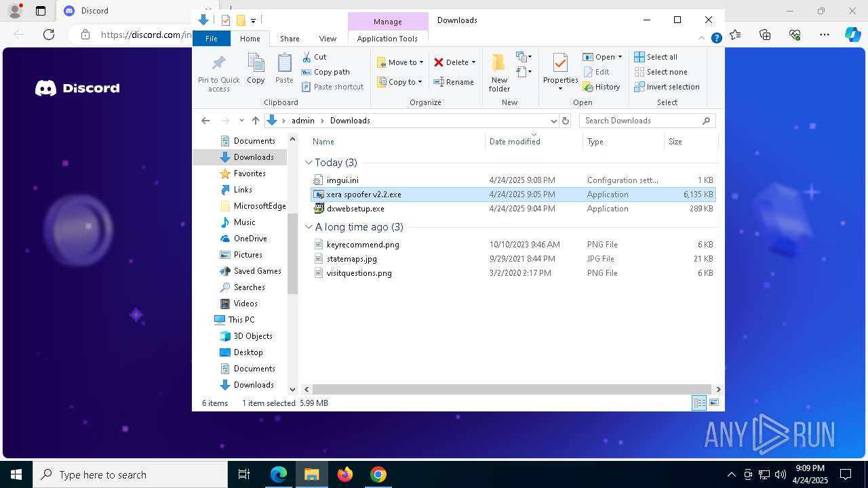Sort by Size column header
The width and height of the screenshot is (868, 488).
pyautogui.click(x=690, y=142)
